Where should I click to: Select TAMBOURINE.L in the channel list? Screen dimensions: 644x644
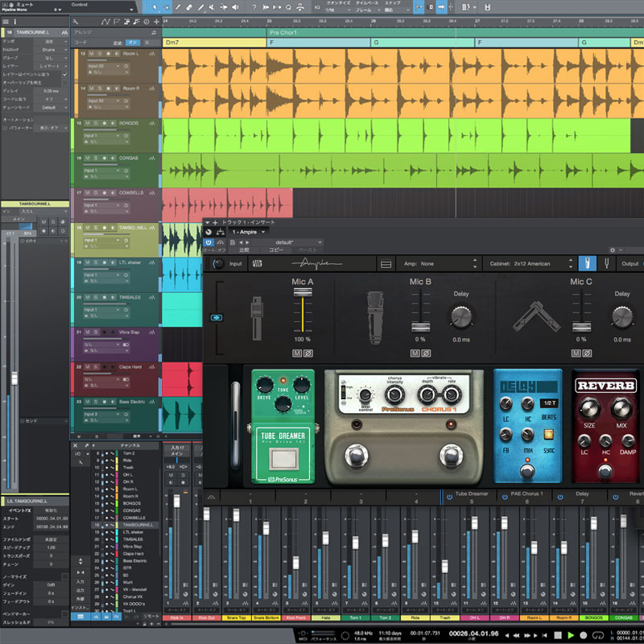126,525
